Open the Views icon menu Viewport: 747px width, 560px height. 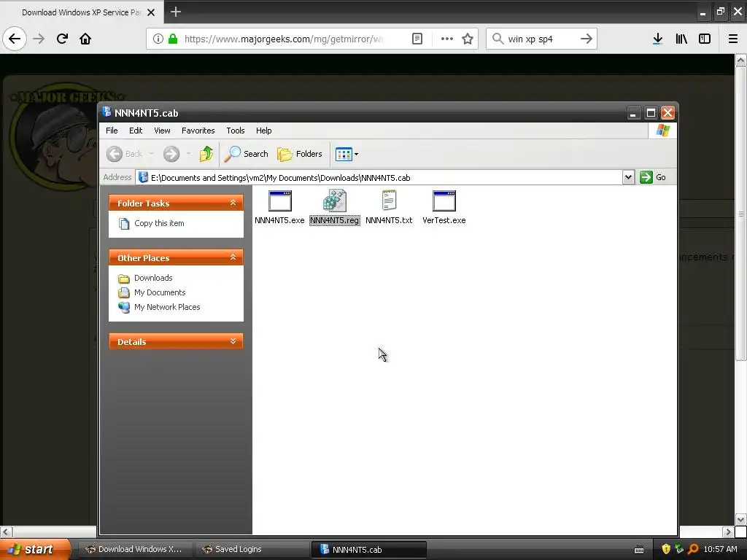[347, 154]
